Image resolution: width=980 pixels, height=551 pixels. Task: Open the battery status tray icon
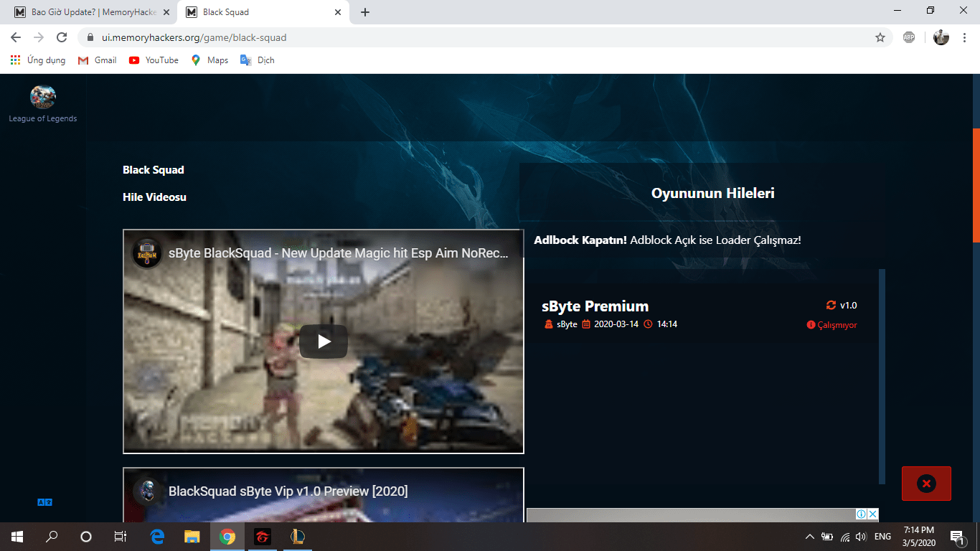827,537
